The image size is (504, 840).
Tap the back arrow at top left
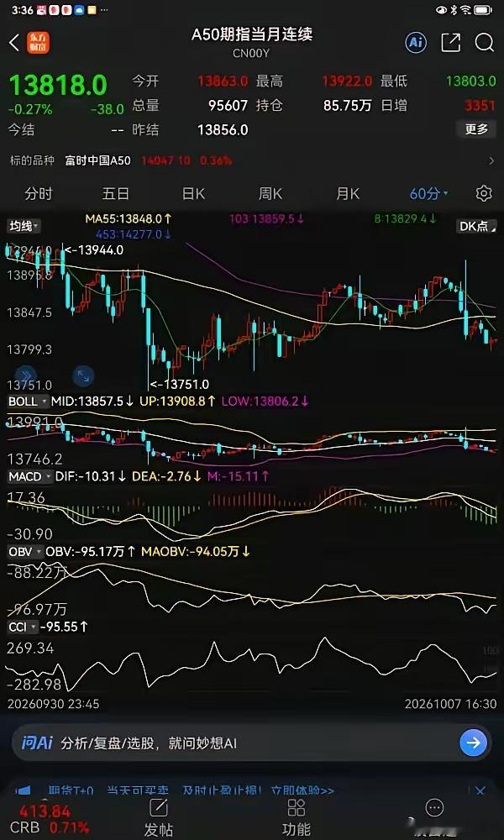(x=14, y=42)
